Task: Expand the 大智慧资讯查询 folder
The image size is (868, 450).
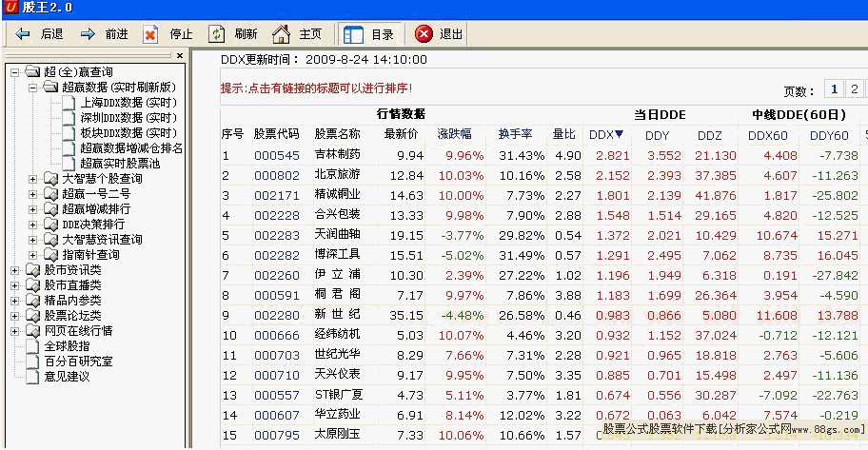Action: click(32, 240)
